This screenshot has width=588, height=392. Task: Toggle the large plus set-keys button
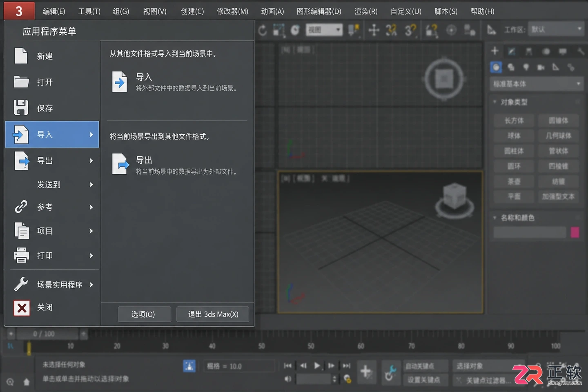pyautogui.click(x=366, y=372)
